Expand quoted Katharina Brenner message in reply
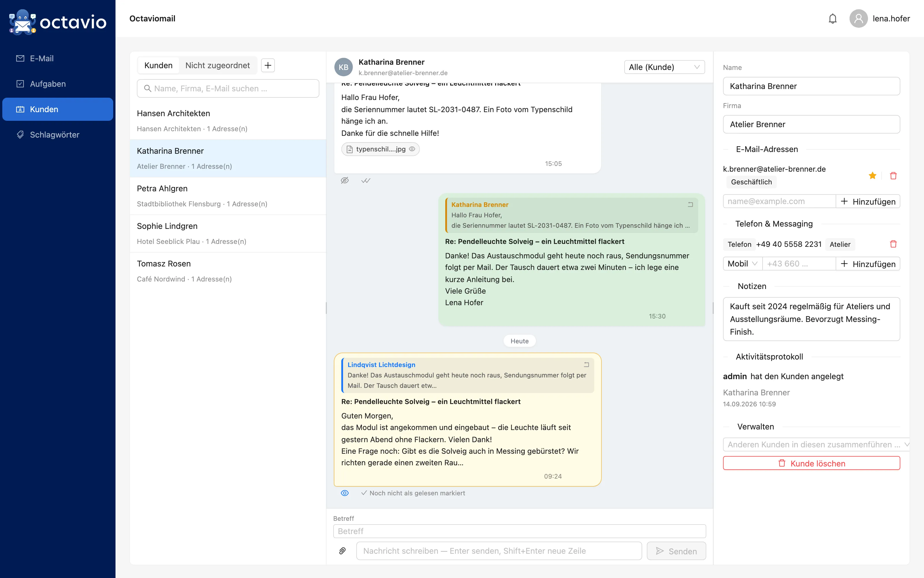The height and width of the screenshot is (578, 924). click(x=690, y=205)
